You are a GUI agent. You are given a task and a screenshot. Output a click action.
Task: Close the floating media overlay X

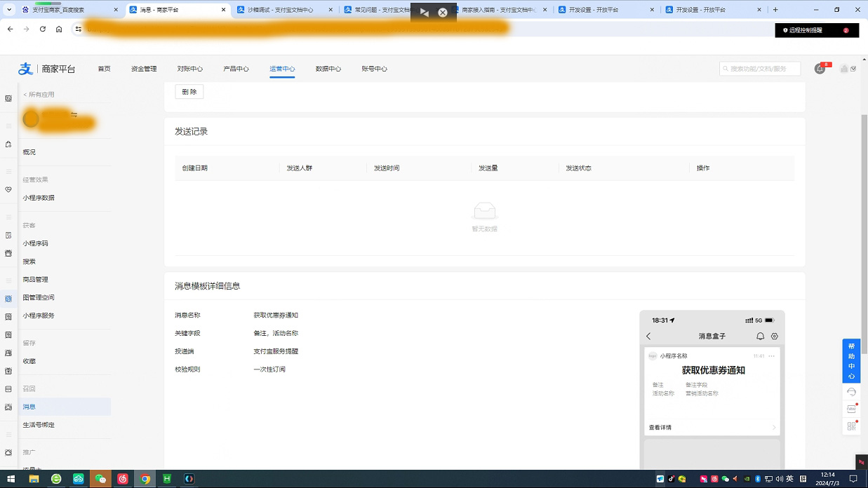click(x=443, y=13)
